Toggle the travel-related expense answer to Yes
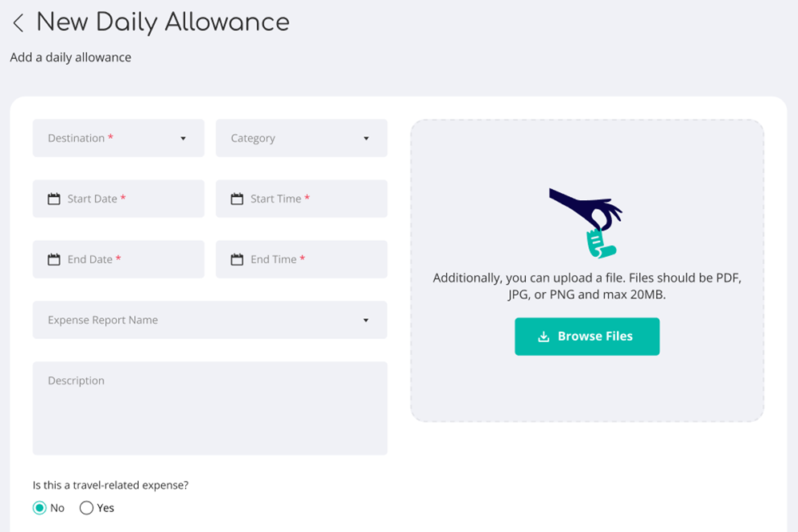This screenshot has width=798, height=532. [85, 507]
